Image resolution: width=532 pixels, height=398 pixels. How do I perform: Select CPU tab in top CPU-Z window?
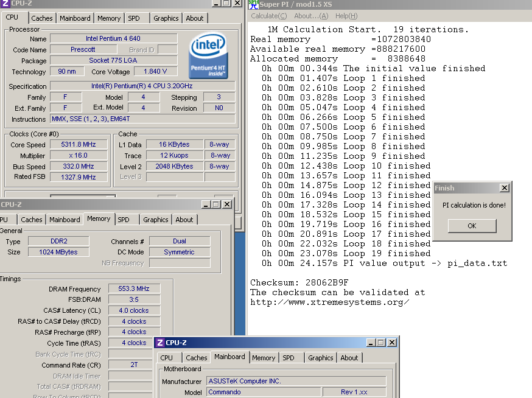coord(12,17)
